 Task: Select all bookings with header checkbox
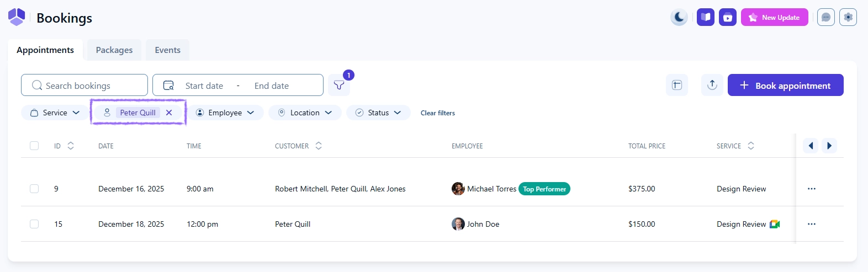tap(34, 146)
